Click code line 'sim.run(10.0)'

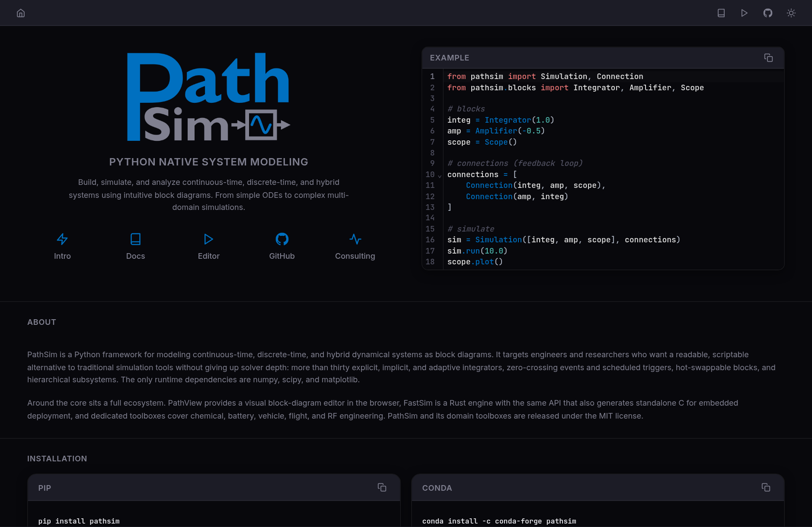point(477,251)
